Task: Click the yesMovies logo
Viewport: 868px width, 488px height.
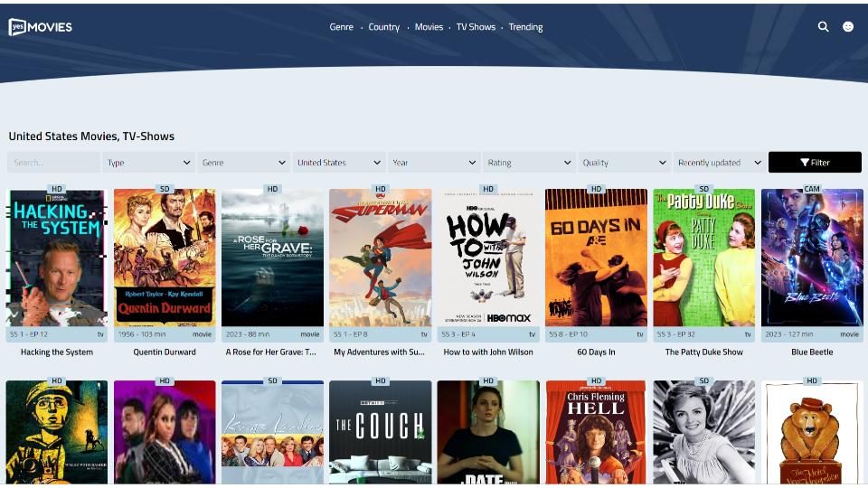Action: pyautogui.click(x=41, y=26)
